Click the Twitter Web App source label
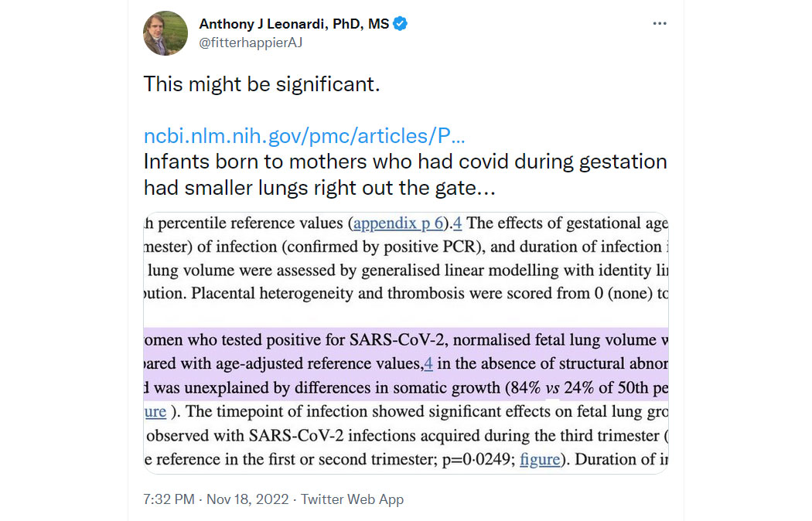The image size is (812, 521). (x=352, y=499)
